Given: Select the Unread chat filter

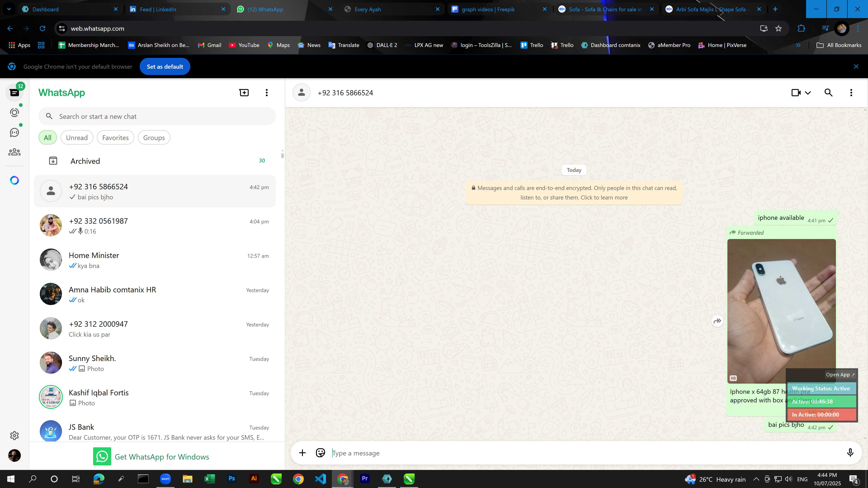Looking at the screenshot, I should pos(77,137).
